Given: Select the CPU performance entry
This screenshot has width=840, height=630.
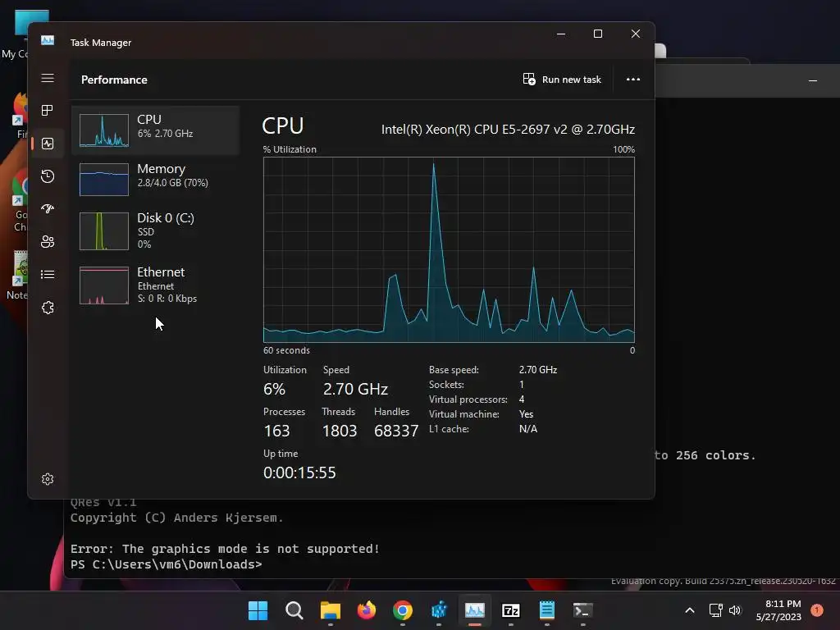Looking at the screenshot, I should pyautogui.click(x=155, y=130).
